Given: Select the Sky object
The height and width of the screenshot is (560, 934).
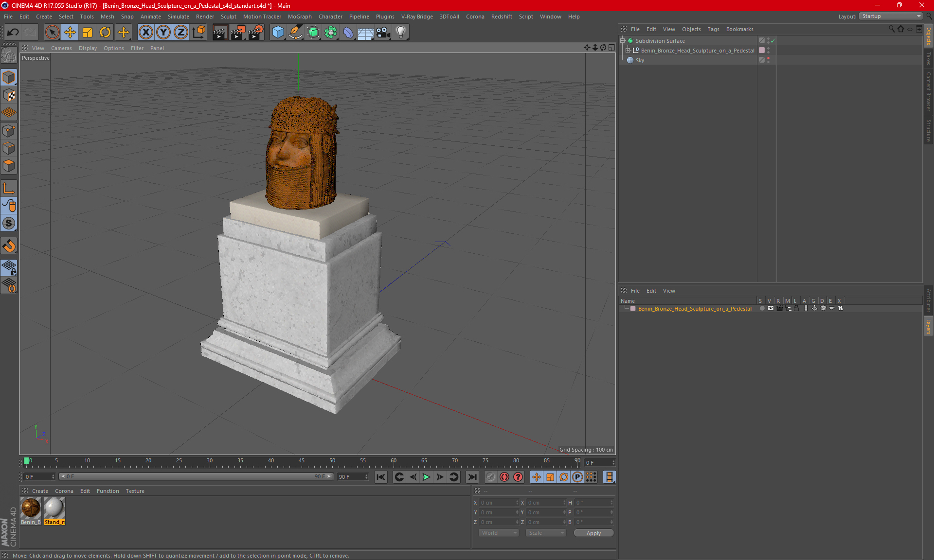Looking at the screenshot, I should (640, 60).
